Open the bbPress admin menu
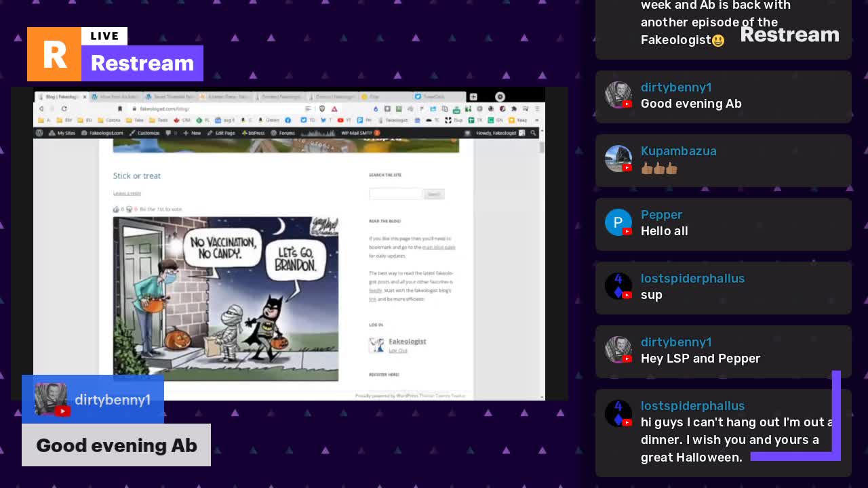The image size is (868, 488). (252, 133)
